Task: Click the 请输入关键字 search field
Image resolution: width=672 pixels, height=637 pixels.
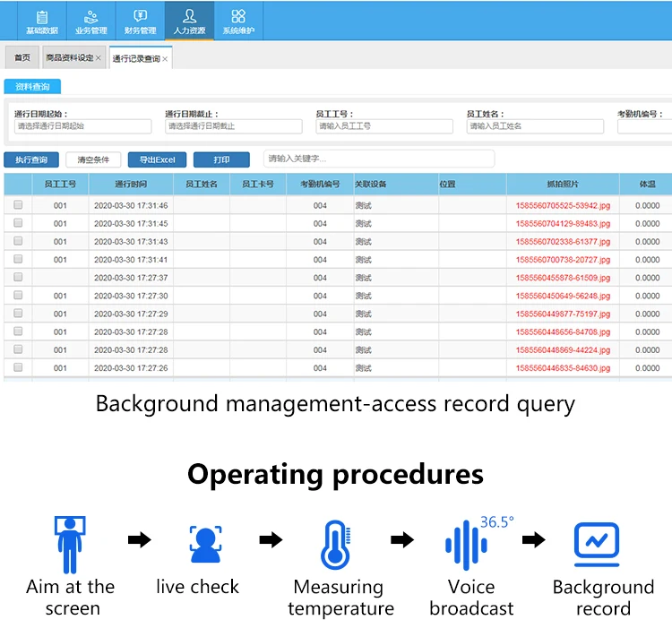Action: [378, 159]
